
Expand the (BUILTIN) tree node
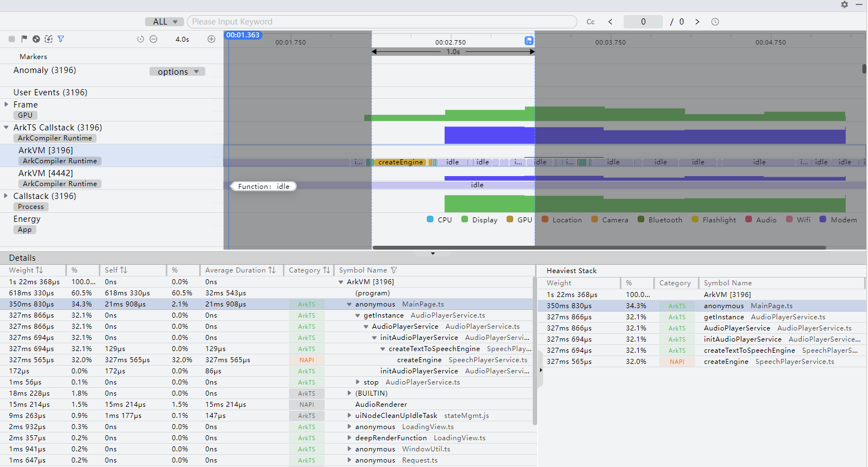point(349,393)
